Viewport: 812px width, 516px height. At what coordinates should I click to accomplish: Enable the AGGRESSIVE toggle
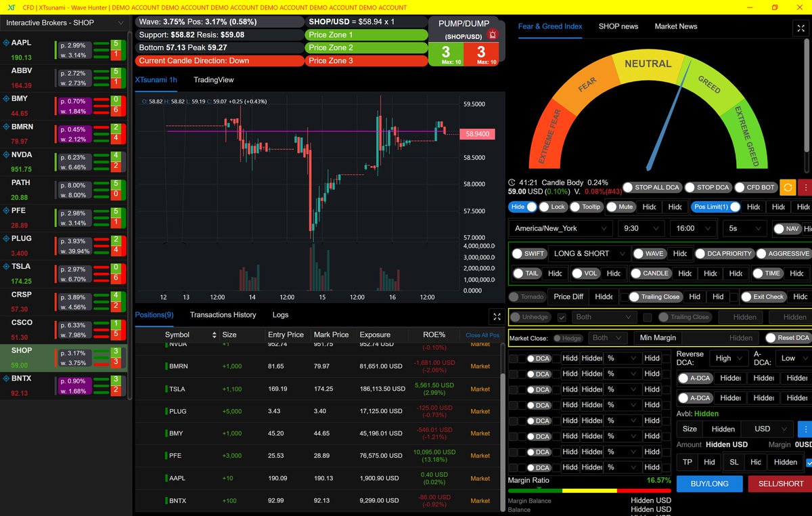pos(783,254)
